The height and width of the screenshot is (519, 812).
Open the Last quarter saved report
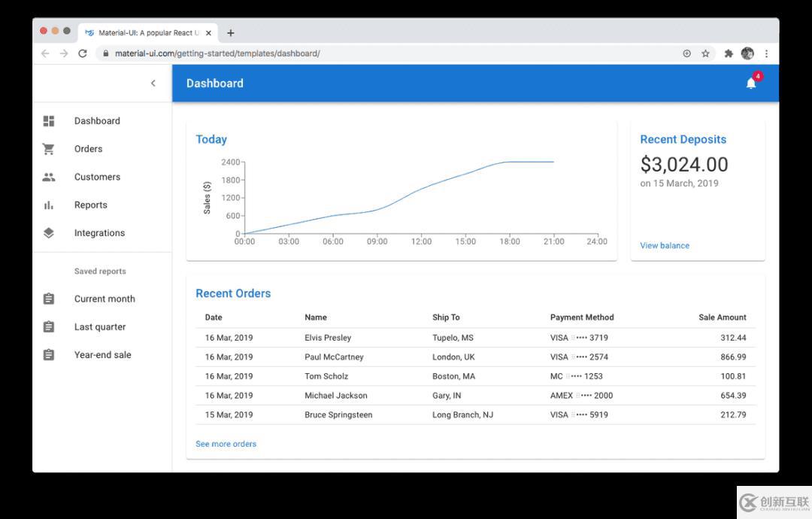pyautogui.click(x=102, y=327)
